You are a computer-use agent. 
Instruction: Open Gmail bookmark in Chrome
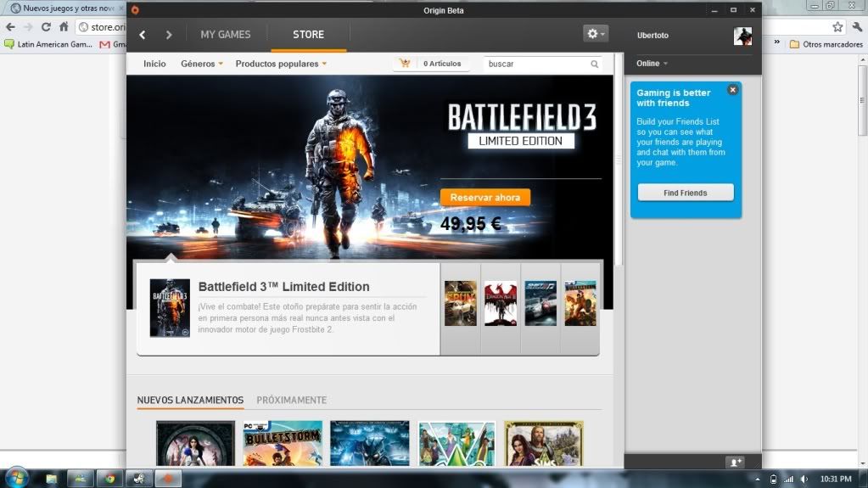112,44
